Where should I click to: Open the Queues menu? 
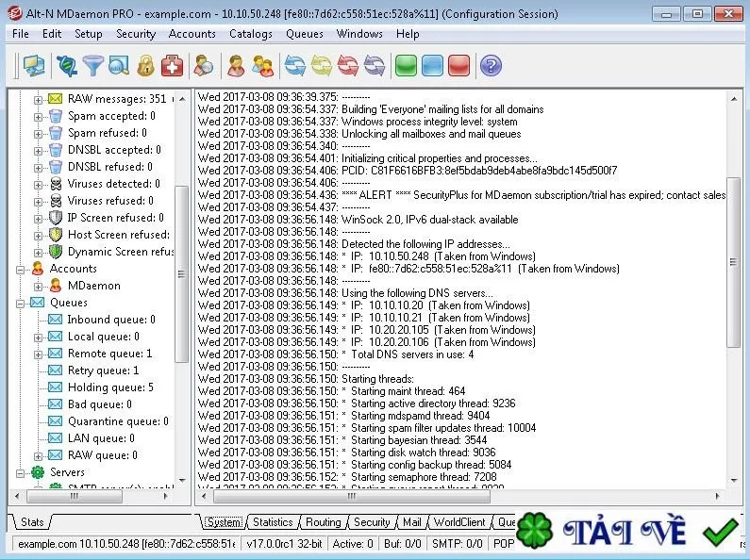coord(304,34)
